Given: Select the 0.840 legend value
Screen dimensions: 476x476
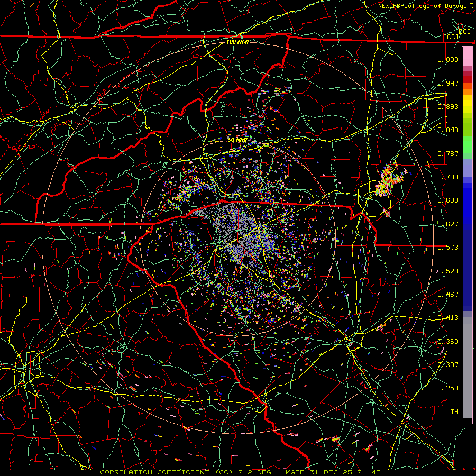Looking at the screenshot, I should (448, 130).
